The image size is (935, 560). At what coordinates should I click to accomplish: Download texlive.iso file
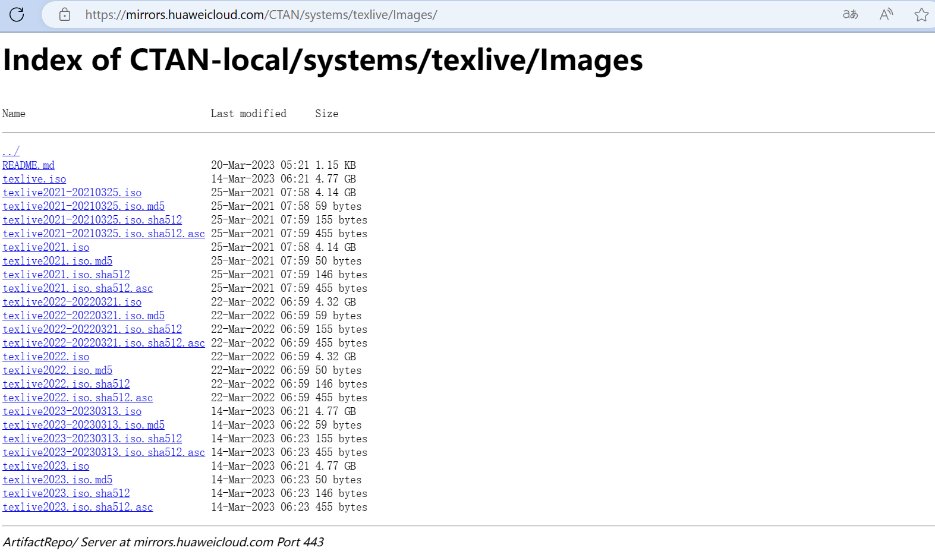point(34,179)
